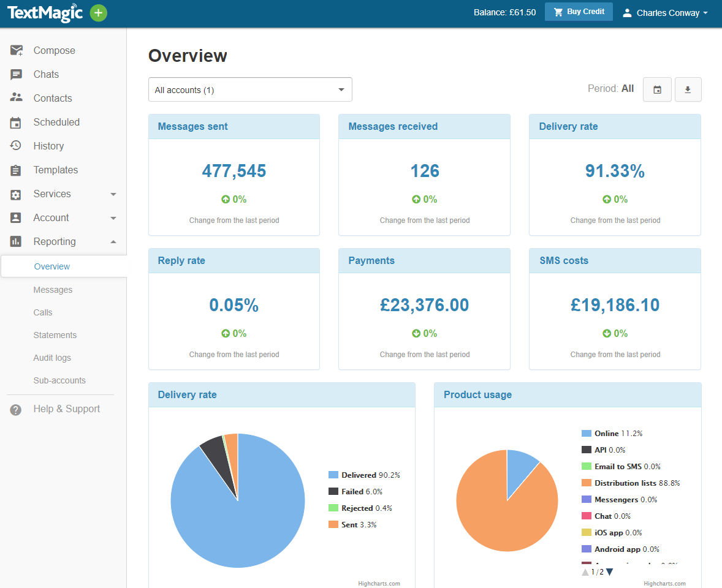Toggle Distribution lists in Product usage legend

(x=625, y=483)
